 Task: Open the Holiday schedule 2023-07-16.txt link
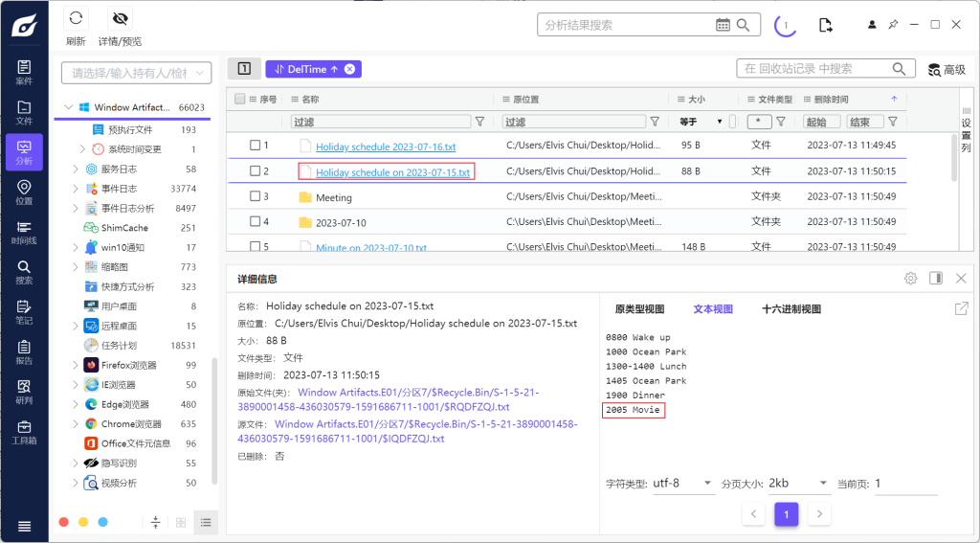386,147
